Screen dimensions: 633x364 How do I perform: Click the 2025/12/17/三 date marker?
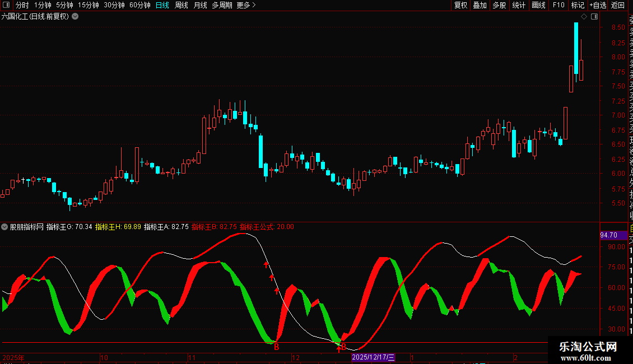373,357
